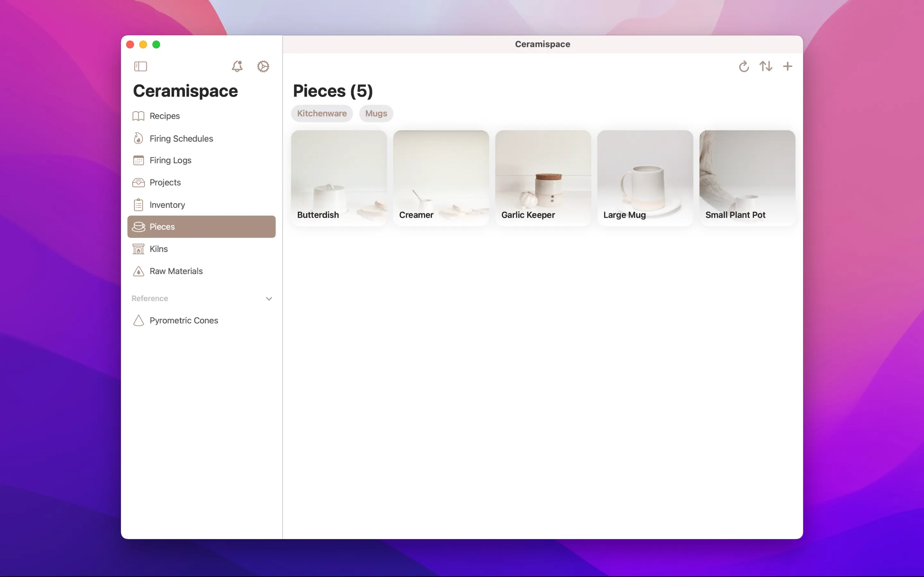
Task: Open the sort order arrows
Action: pos(766,66)
